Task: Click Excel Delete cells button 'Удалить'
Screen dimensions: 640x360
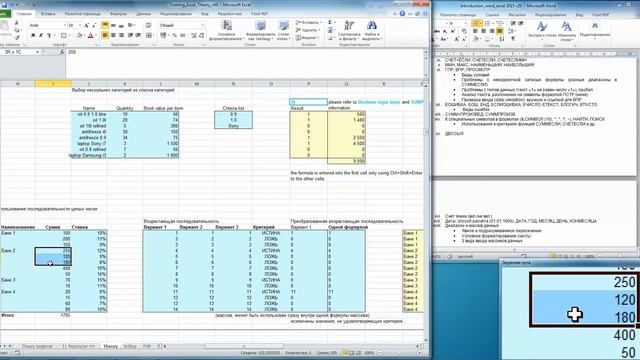Action: click(x=308, y=30)
